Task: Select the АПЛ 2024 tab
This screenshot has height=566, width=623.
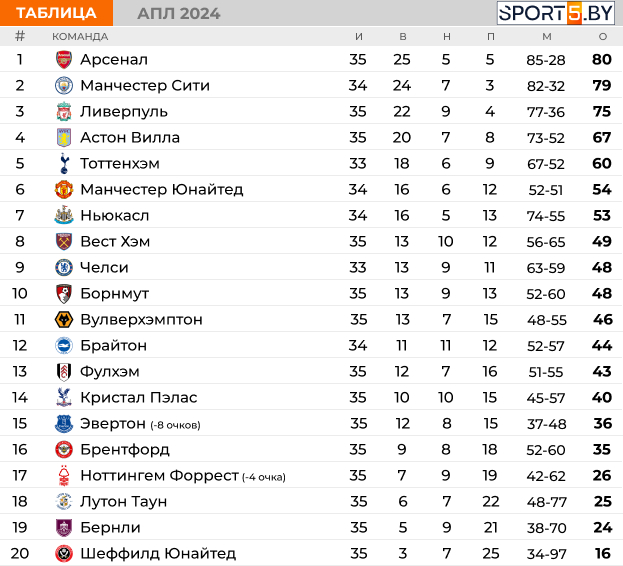Action: (178, 14)
